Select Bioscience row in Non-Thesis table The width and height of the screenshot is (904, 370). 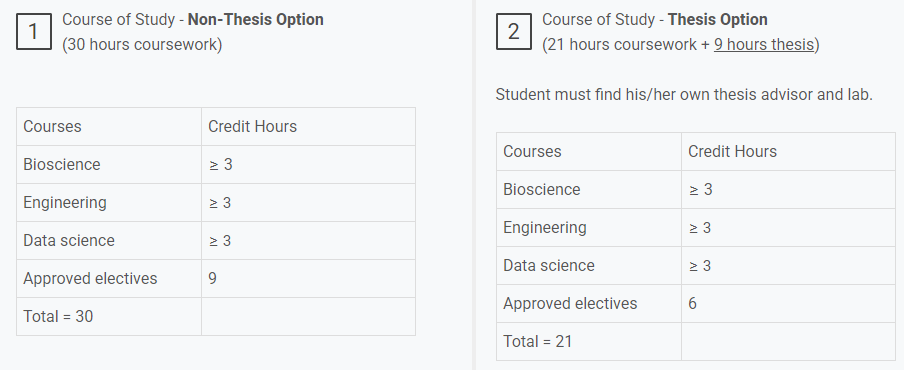216,164
